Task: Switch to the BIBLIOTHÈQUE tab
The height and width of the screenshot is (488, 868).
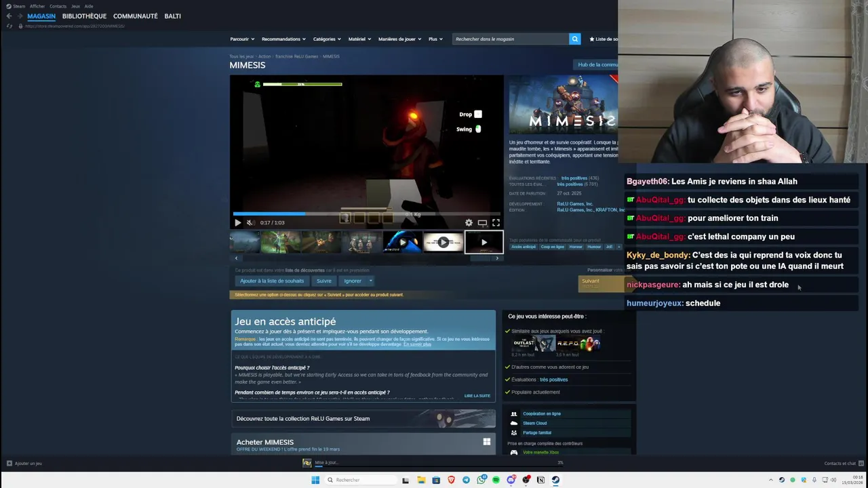Action: 84,16
